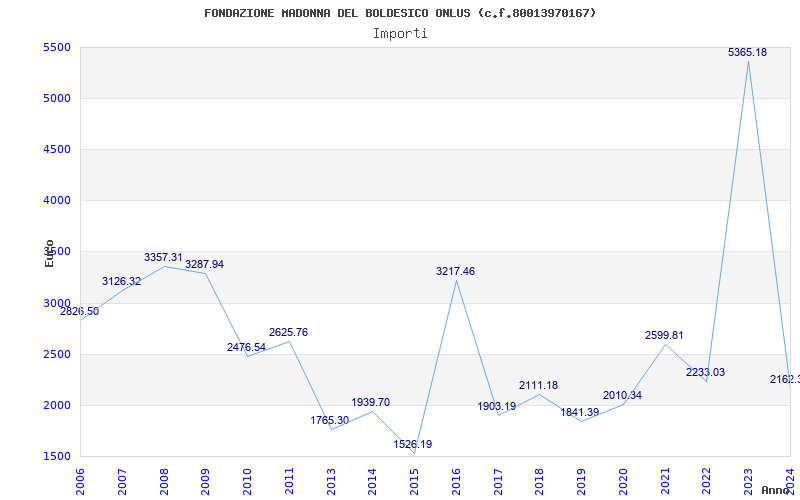Click x-axis year label 2017
Image resolution: width=800 pixels, height=500 pixels.
point(498,481)
